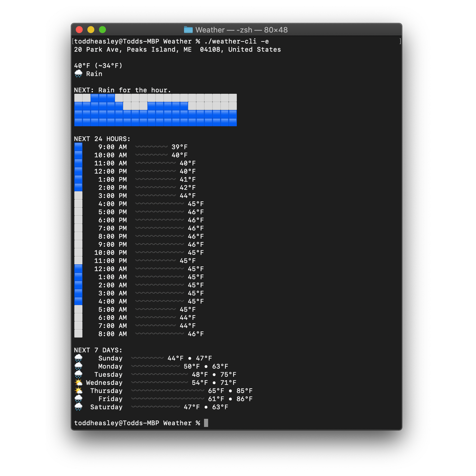Click the partly sunny icon for Wednesday
Viewport: 476px width, 476px height.
[78, 383]
